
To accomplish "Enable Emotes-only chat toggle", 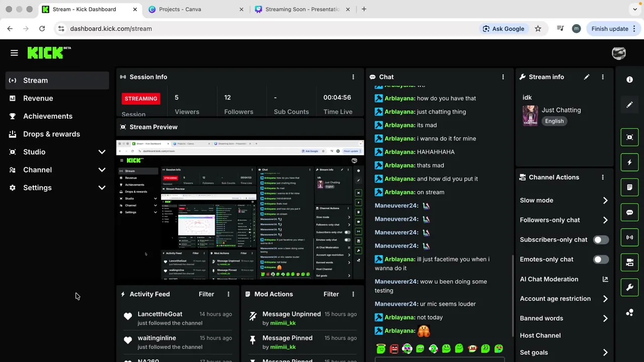I will [601, 259].
